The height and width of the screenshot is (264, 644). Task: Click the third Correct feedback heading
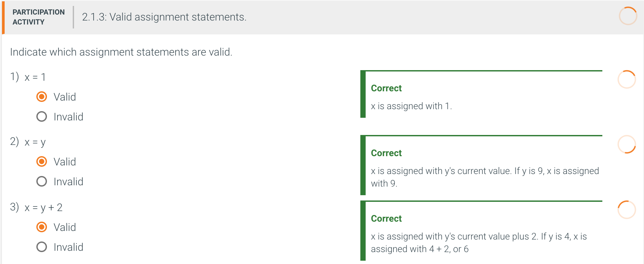(386, 218)
